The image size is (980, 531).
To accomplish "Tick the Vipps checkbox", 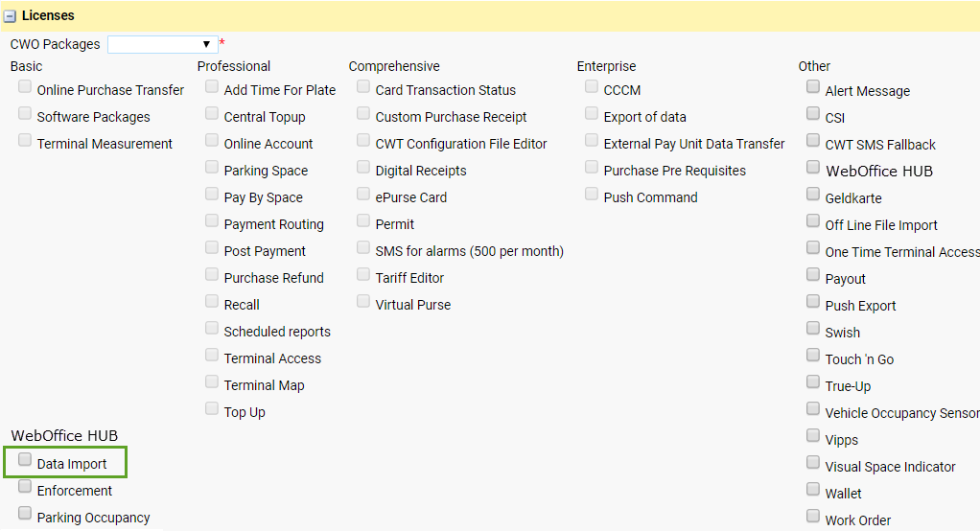I will 812,435.
